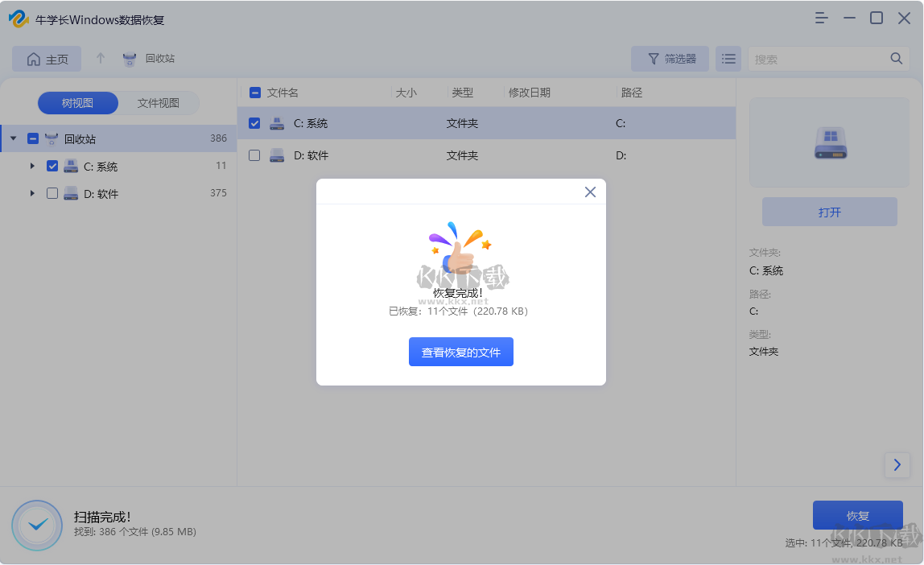
Task: Click 找到: 386 个文件 status text
Action: (x=135, y=531)
